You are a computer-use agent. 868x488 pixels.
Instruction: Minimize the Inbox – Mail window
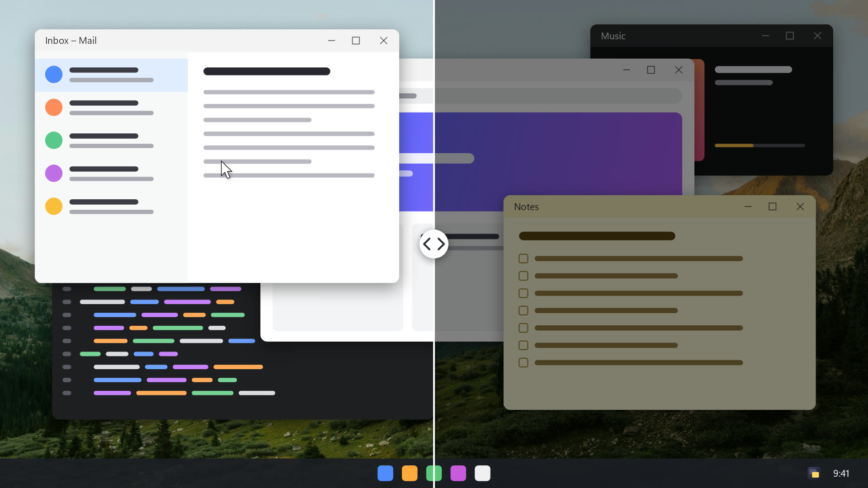click(x=331, y=41)
